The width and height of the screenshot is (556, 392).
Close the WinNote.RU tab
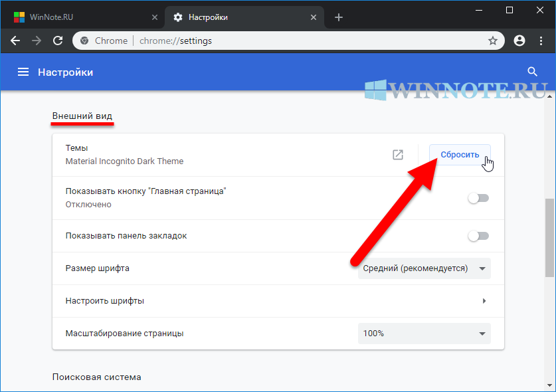(x=155, y=17)
